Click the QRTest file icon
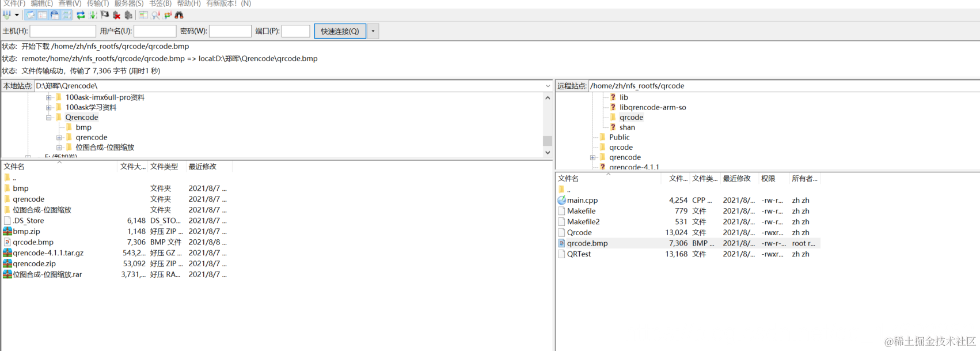 [561, 254]
